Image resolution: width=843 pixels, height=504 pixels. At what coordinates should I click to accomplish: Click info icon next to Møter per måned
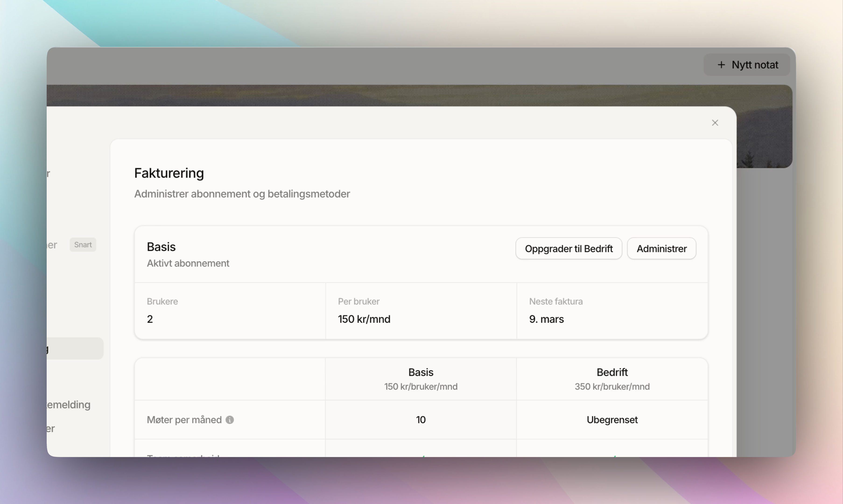click(x=230, y=420)
